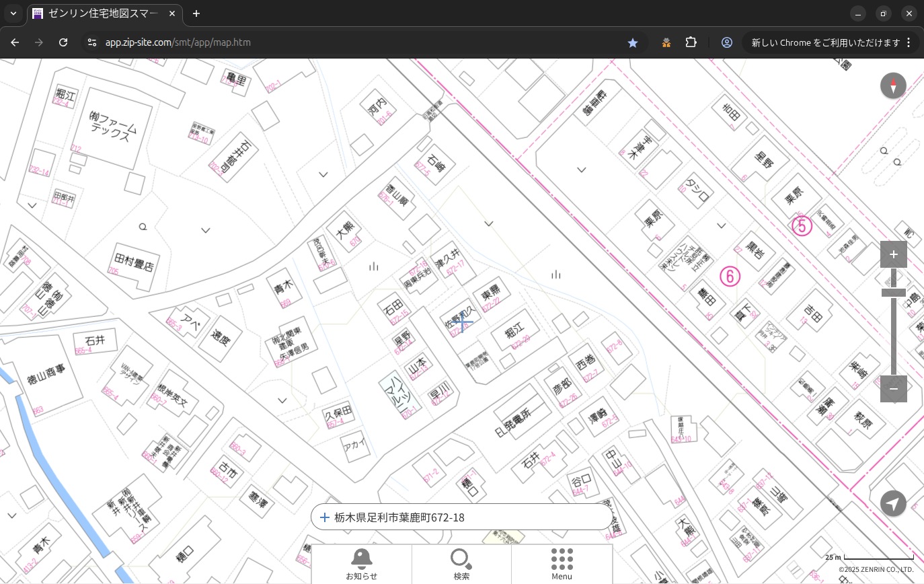Open Chrome profile avatar
924x584 pixels.
coord(727,42)
